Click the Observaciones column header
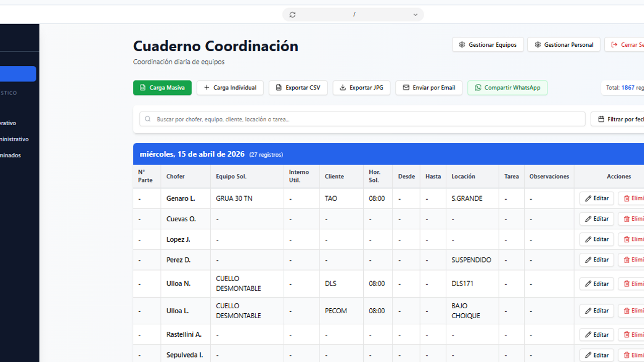644x362 pixels. (x=549, y=176)
